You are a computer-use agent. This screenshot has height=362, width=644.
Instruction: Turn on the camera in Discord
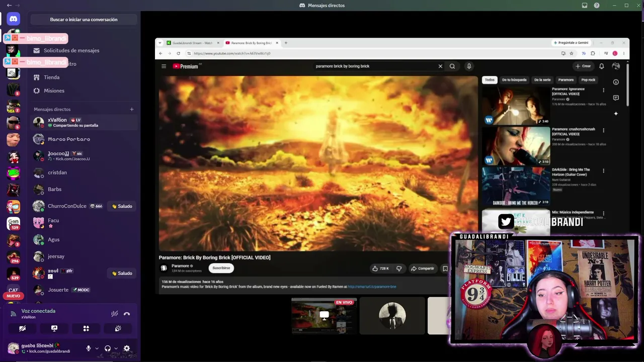tap(23, 328)
